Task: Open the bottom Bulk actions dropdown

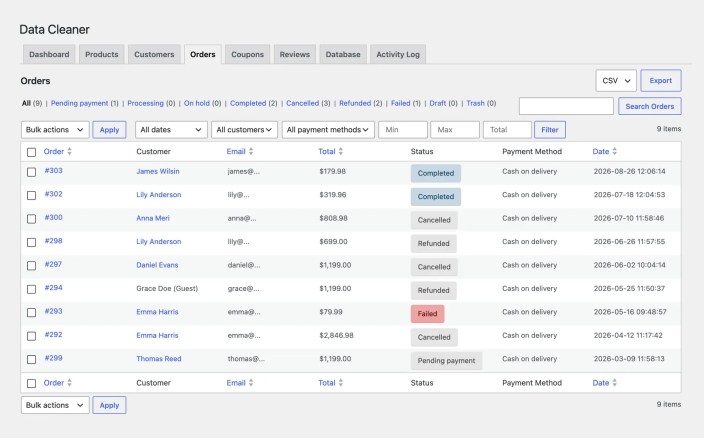Action: 55,405
